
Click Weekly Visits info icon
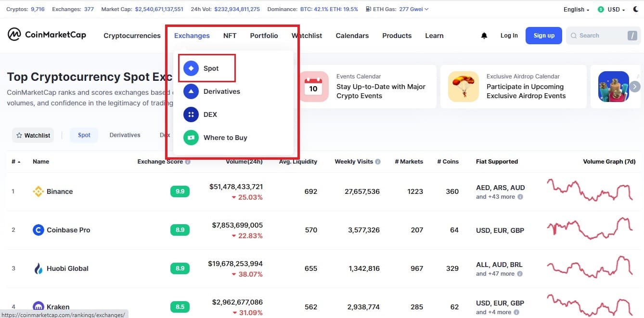(x=378, y=162)
